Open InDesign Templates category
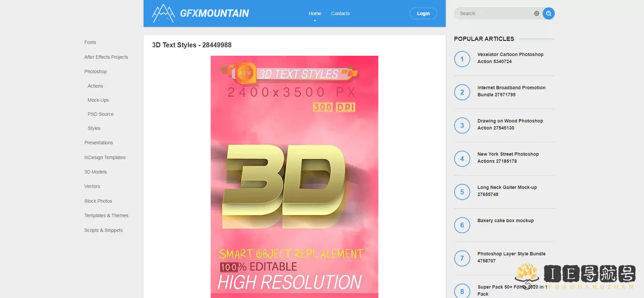Viewport: 644px width, 298px height. [105, 157]
